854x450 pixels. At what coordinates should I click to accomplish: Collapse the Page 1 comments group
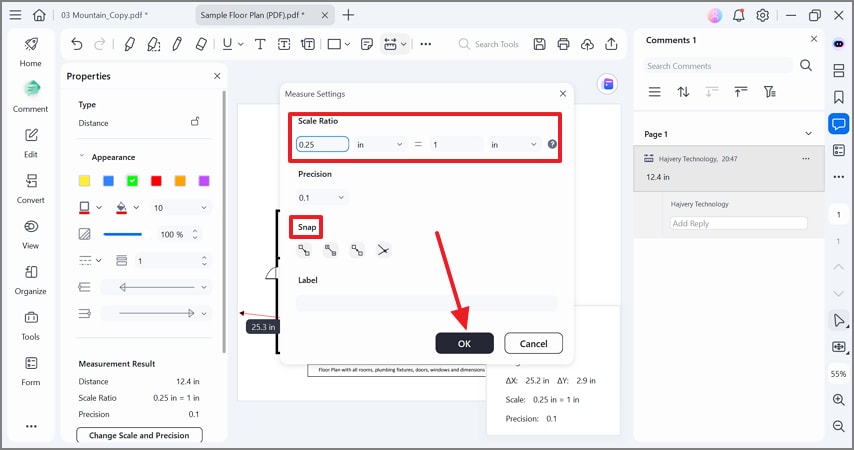[808, 133]
